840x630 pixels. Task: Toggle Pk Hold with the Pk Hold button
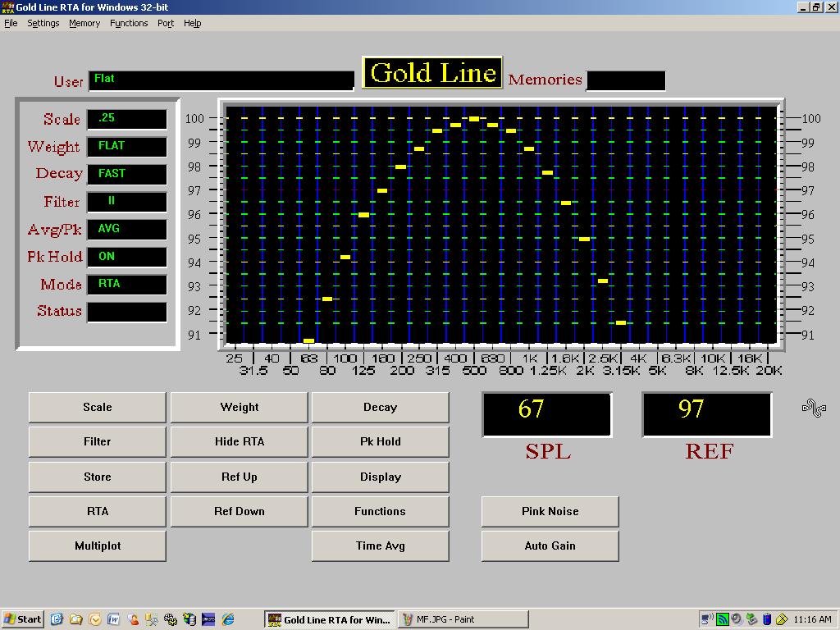(380, 441)
